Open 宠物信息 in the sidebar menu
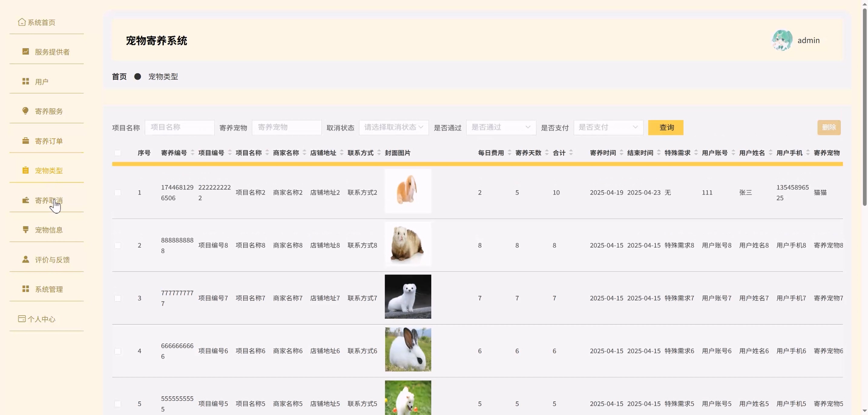This screenshot has height=415, width=868. tap(49, 230)
